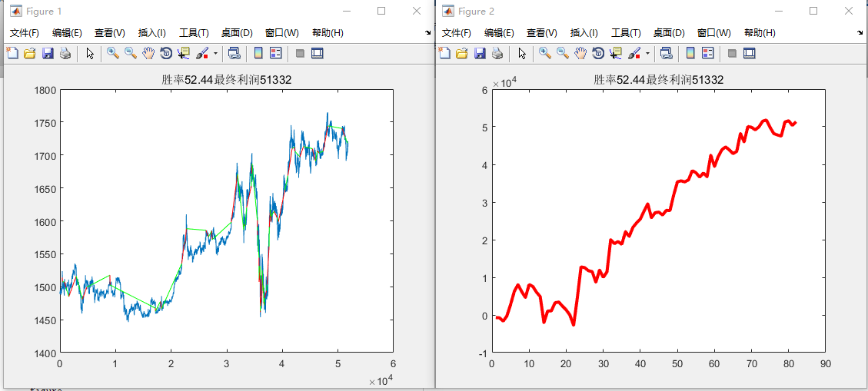Viewport: 868px width, 391px height.
Task: Click dock arrow in Figure 1 menu bar
Action: coord(428,33)
